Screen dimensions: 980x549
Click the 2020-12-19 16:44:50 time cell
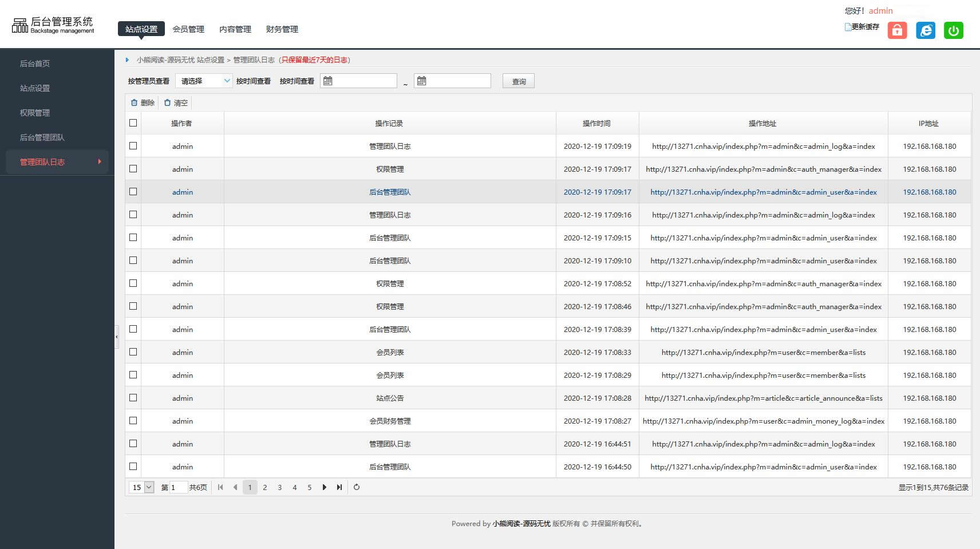tap(598, 467)
